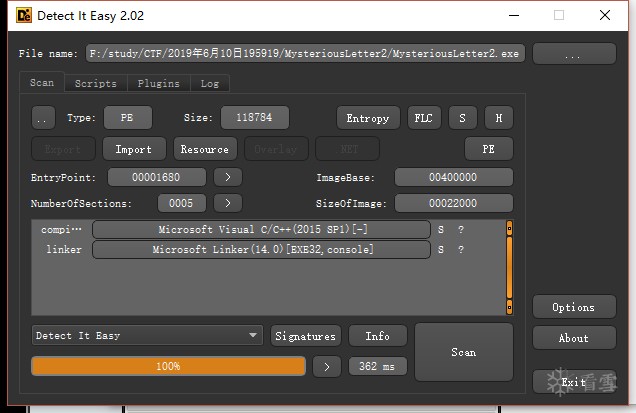Image resolution: width=636 pixels, height=413 pixels.
Task: Click the Info button
Action: pyautogui.click(x=378, y=336)
